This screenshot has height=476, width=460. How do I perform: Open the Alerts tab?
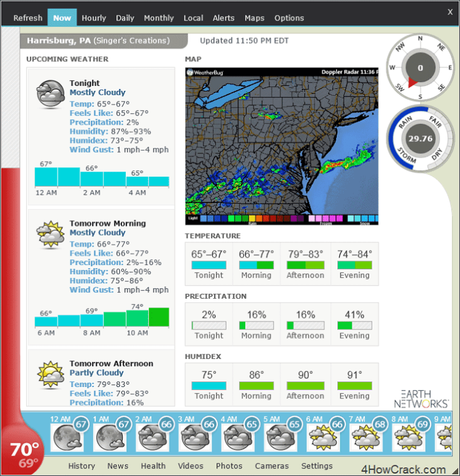pyautogui.click(x=223, y=18)
